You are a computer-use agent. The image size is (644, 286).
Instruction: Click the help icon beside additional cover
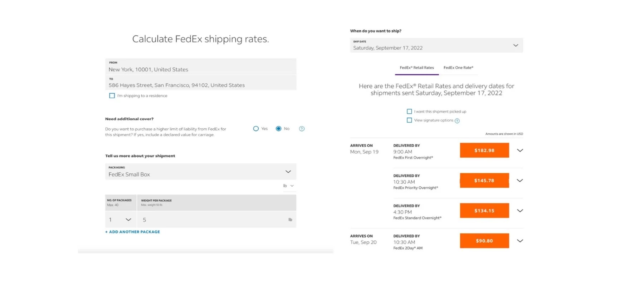click(x=302, y=129)
